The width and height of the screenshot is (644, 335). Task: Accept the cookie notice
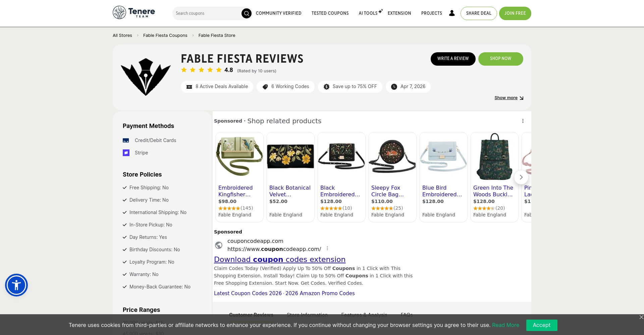542,325
